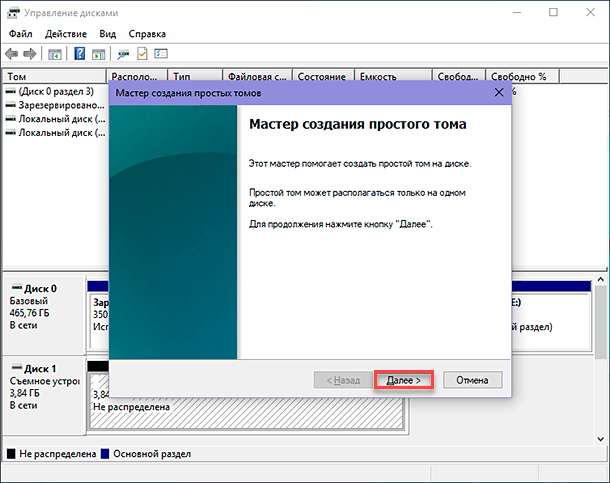Click the Съемное устро... label of Диск 1
The image size is (610, 483).
(45, 381)
